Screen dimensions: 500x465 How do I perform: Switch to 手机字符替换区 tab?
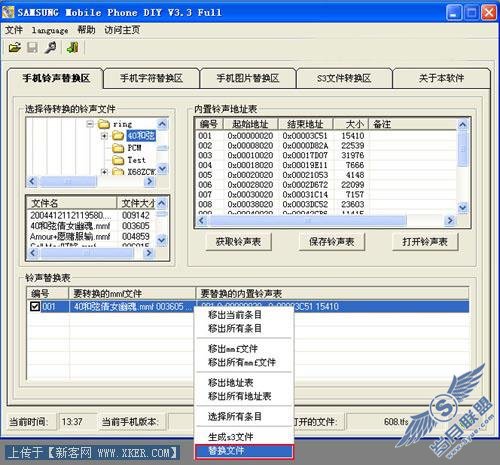click(x=151, y=79)
